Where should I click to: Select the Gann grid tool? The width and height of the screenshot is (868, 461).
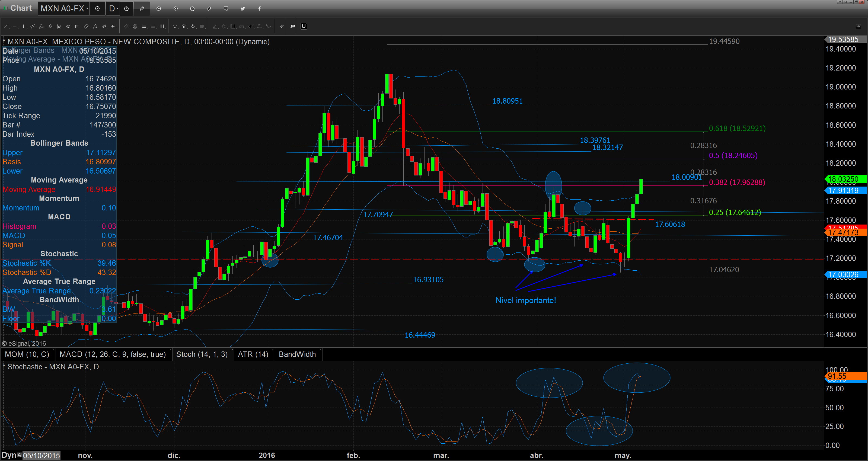(x=233, y=26)
